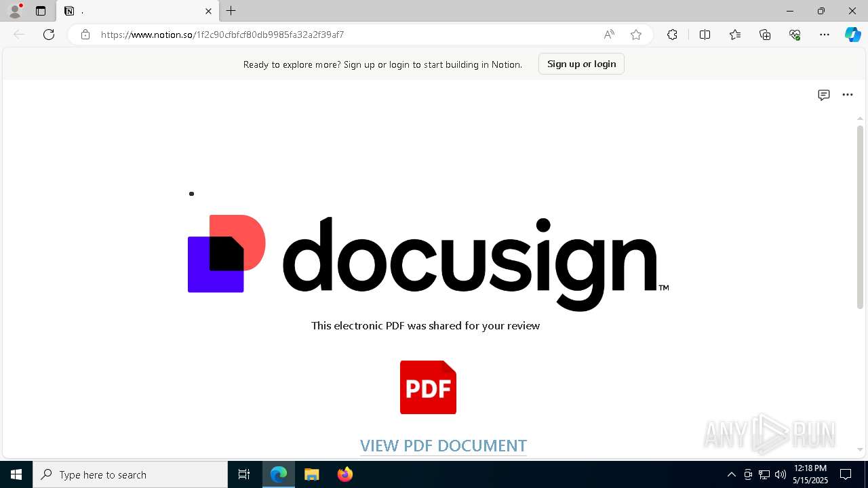The width and height of the screenshot is (868, 488).
Task: Open the Notion page options menu
Action: (x=848, y=95)
